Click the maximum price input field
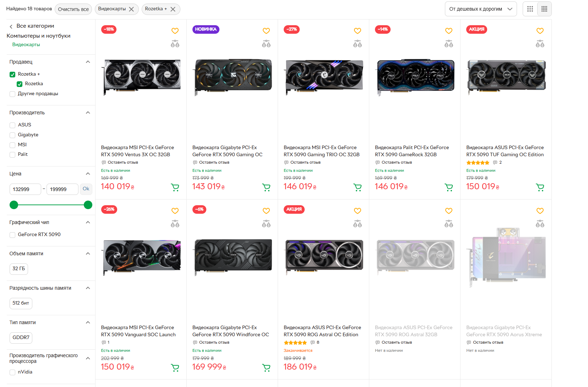Image resolution: width=588 pixels, height=387 pixels. [62, 189]
